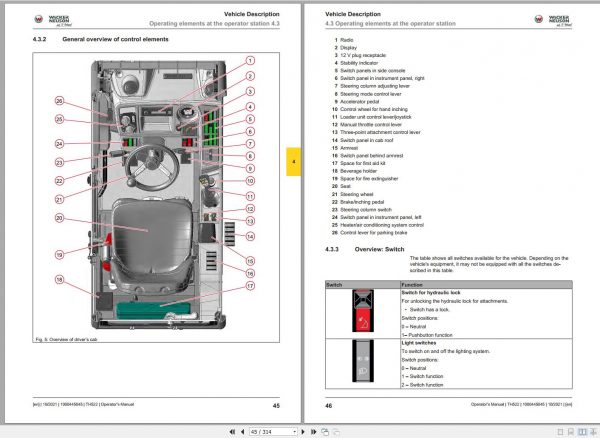The image size is (600, 438).
Task: Click the light switch image in table
Action: (363, 361)
